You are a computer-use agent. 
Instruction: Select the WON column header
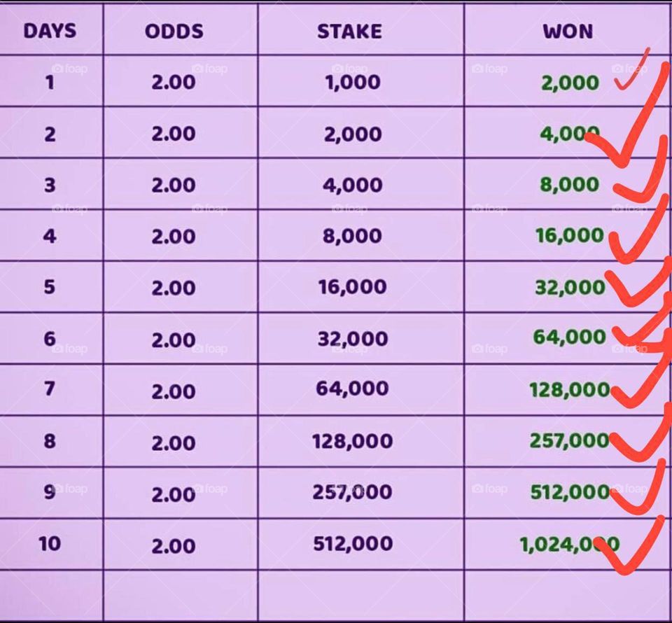(567, 31)
